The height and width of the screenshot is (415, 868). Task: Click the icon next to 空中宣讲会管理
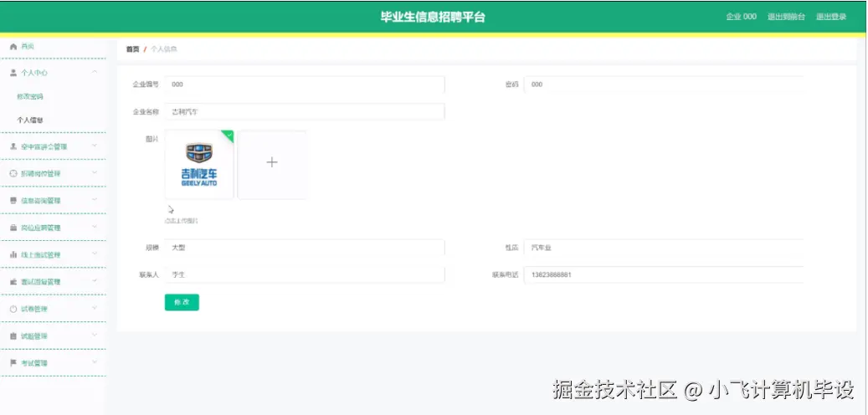(13, 146)
